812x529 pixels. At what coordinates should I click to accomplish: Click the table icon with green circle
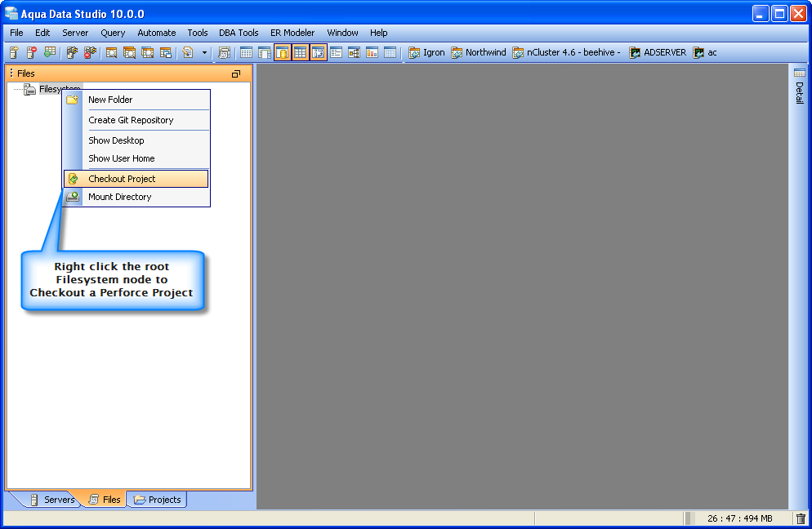pos(50,52)
